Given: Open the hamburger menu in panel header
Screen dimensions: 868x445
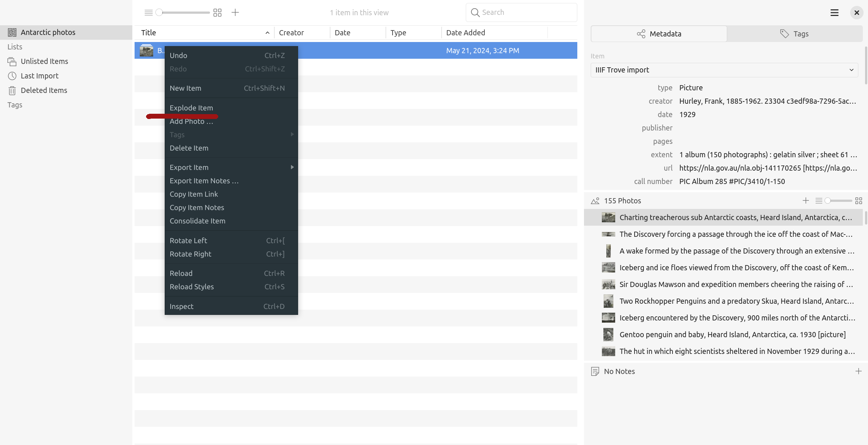Looking at the screenshot, I should 834,13.
